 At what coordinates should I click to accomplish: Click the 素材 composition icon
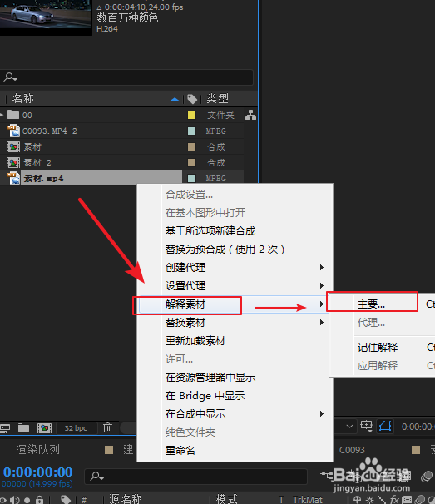coord(13,147)
